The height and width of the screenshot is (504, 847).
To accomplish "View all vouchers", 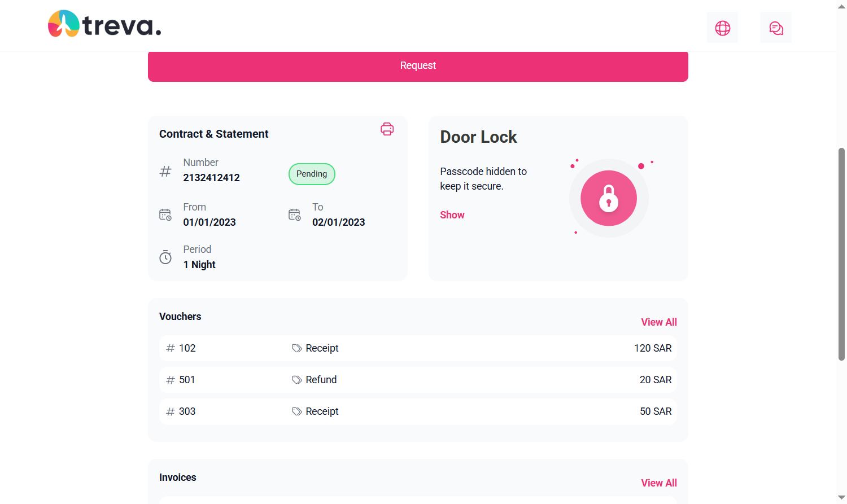I will 658,322.
